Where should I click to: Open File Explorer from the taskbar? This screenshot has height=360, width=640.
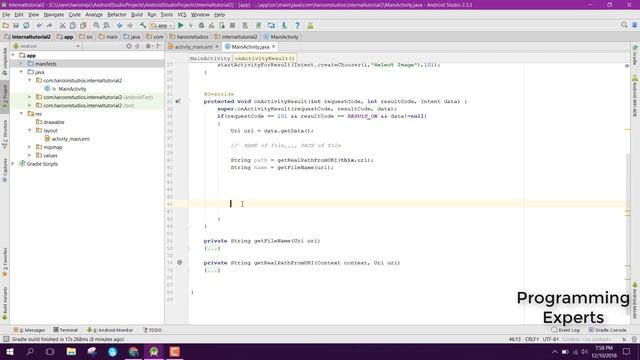point(71,351)
